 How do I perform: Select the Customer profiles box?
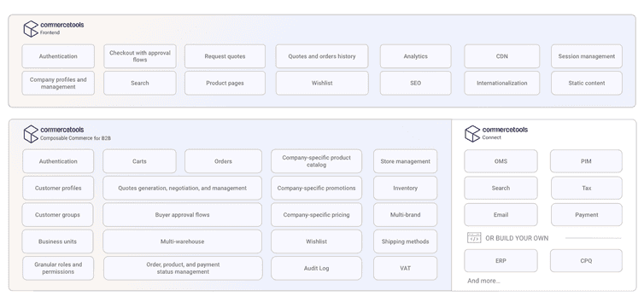click(x=58, y=189)
